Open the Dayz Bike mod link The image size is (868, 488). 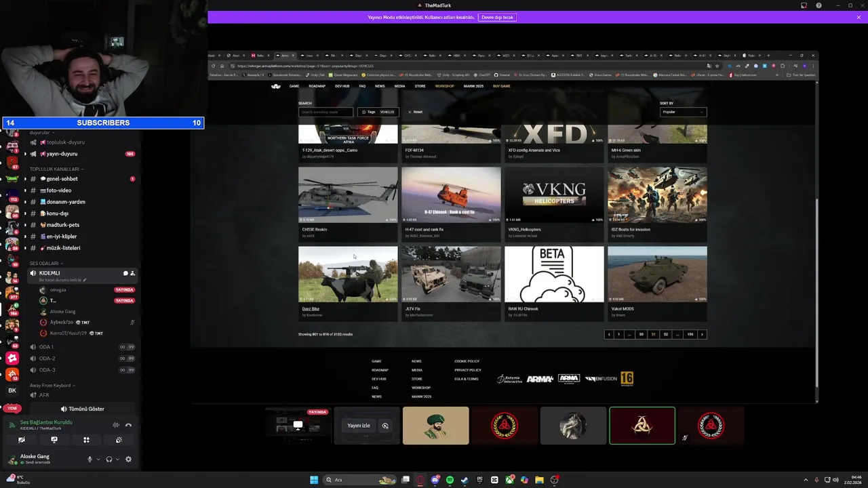[311, 309]
